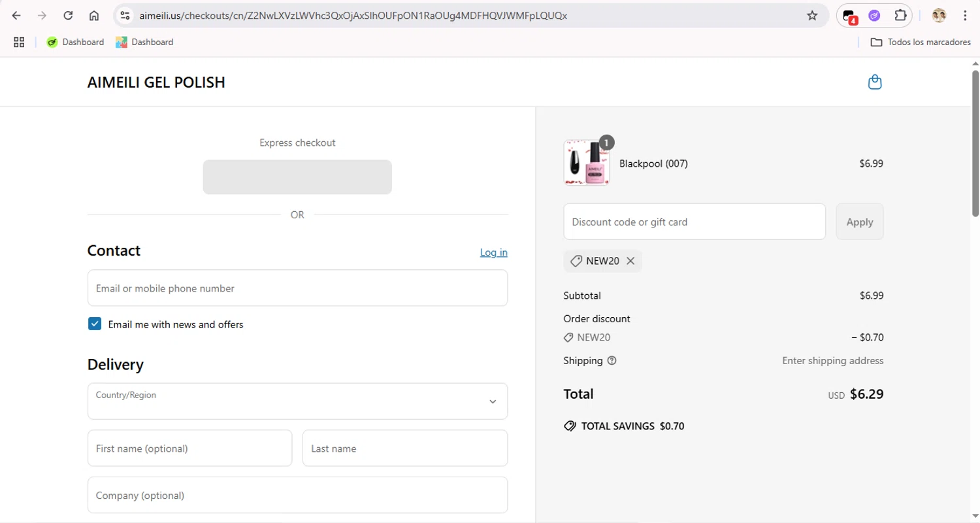The image size is (980, 523).
Task: Click the Shipping help question mark icon
Action: pos(612,361)
